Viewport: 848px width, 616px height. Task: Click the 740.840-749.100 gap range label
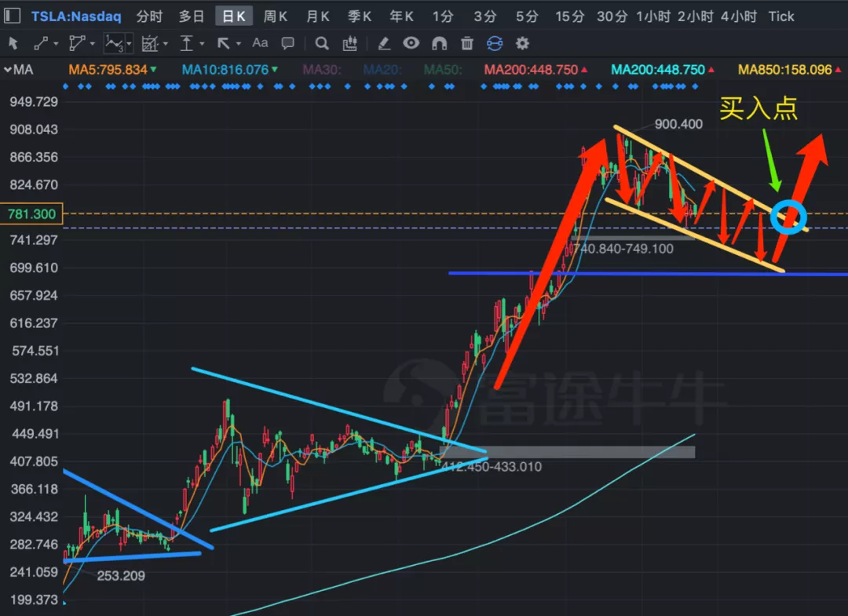click(623, 249)
